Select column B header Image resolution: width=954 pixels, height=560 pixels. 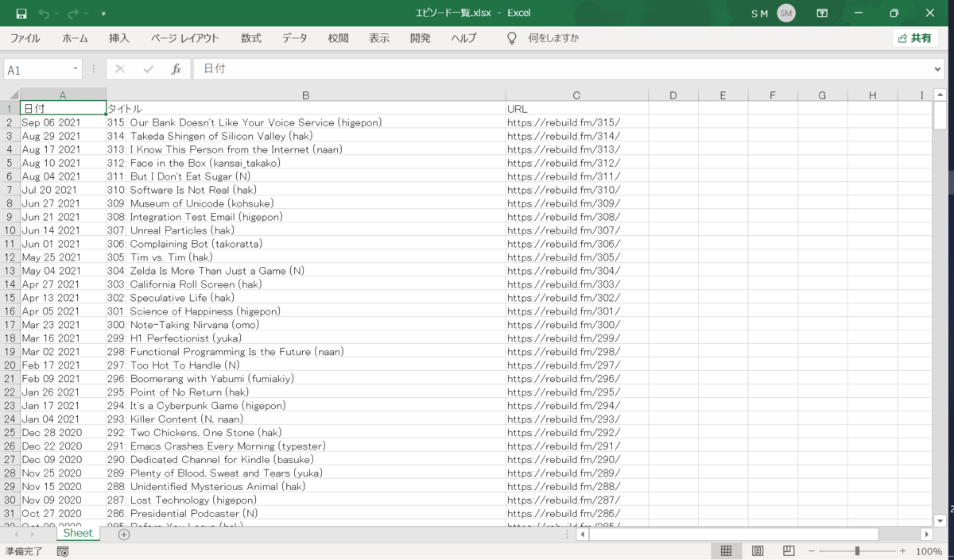tap(306, 95)
